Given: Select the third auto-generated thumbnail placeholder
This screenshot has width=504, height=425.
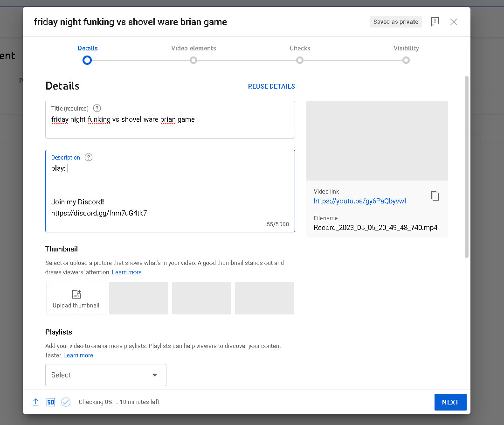Looking at the screenshot, I should tap(264, 298).
